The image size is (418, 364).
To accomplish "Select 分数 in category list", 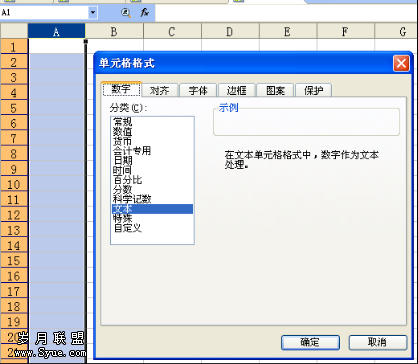I will [x=152, y=190].
